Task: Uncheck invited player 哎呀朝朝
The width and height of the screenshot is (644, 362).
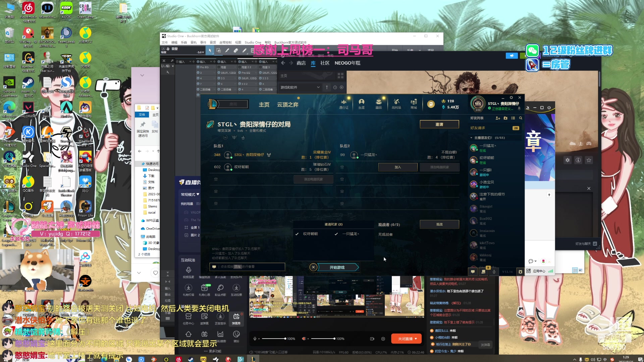Action: pos(297,234)
